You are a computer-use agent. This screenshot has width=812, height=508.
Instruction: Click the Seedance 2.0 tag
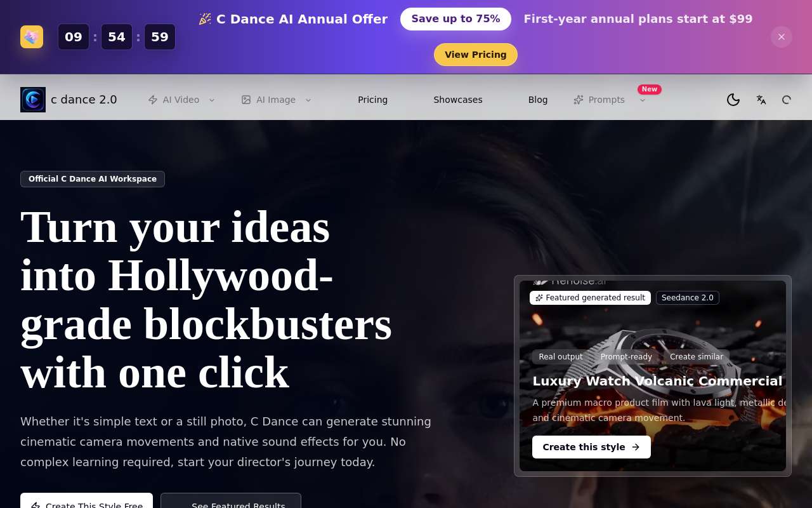[688, 298]
